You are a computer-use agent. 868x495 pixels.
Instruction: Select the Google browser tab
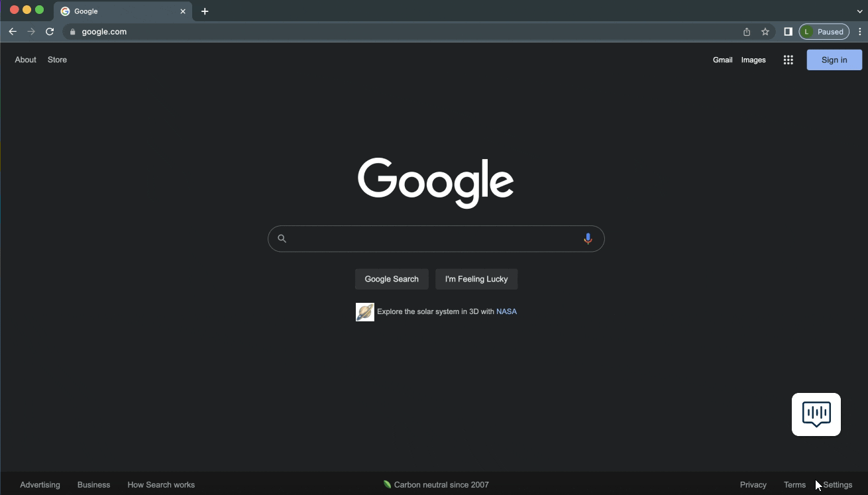coord(123,11)
